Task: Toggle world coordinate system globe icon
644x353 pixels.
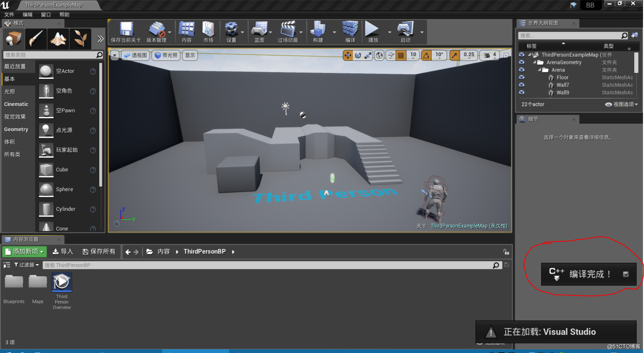Action: tap(379, 55)
